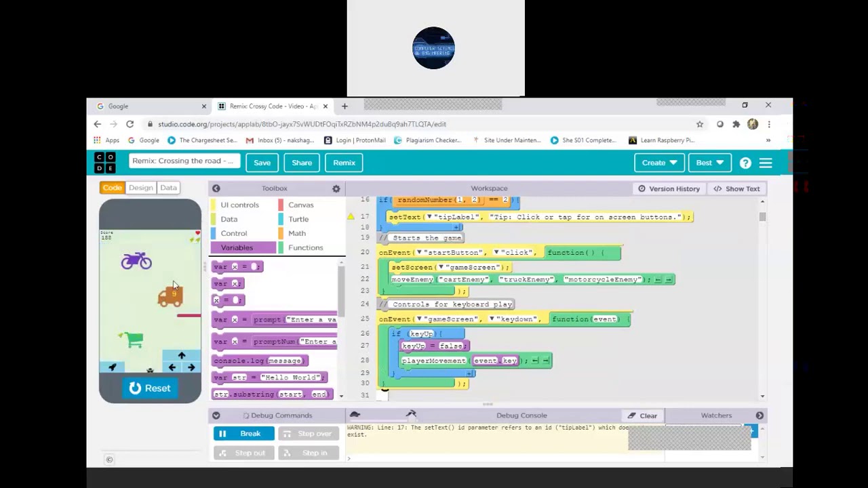Open a new browser tab
Viewport: 868px width, 488px height.
344,106
